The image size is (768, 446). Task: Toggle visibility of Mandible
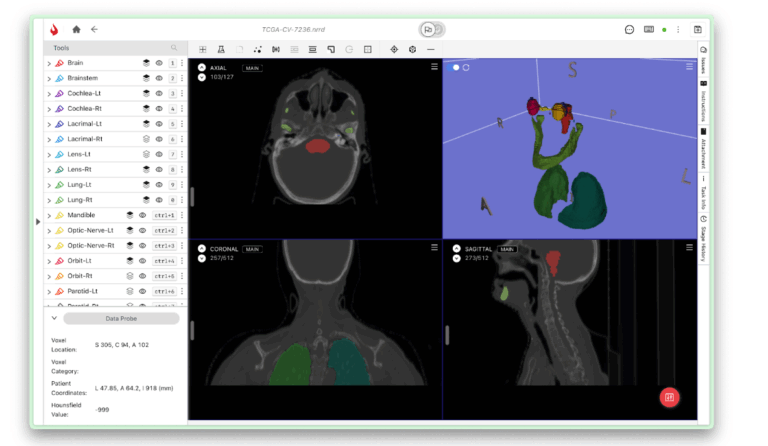pos(143,215)
